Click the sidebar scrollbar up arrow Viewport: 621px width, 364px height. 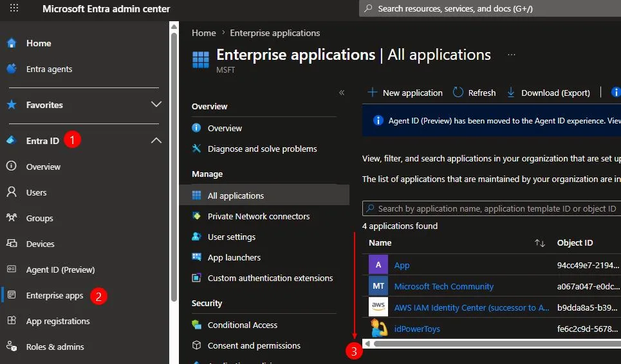point(174,26)
